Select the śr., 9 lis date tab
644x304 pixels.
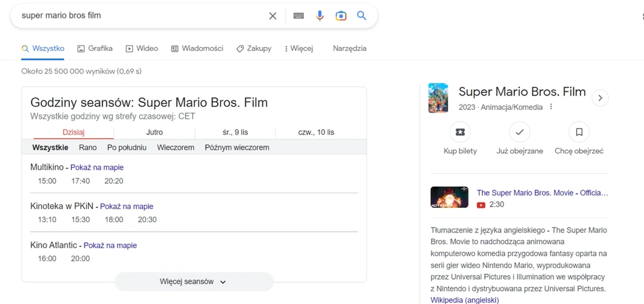[x=235, y=133]
